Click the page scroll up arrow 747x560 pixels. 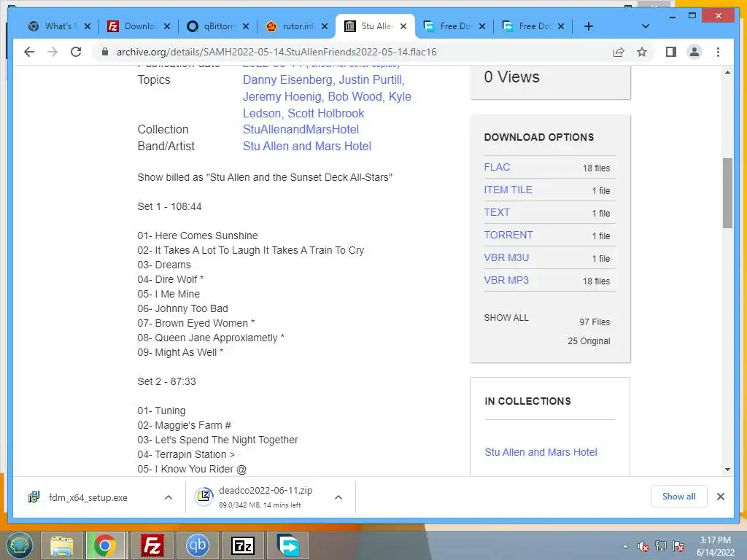(x=727, y=72)
